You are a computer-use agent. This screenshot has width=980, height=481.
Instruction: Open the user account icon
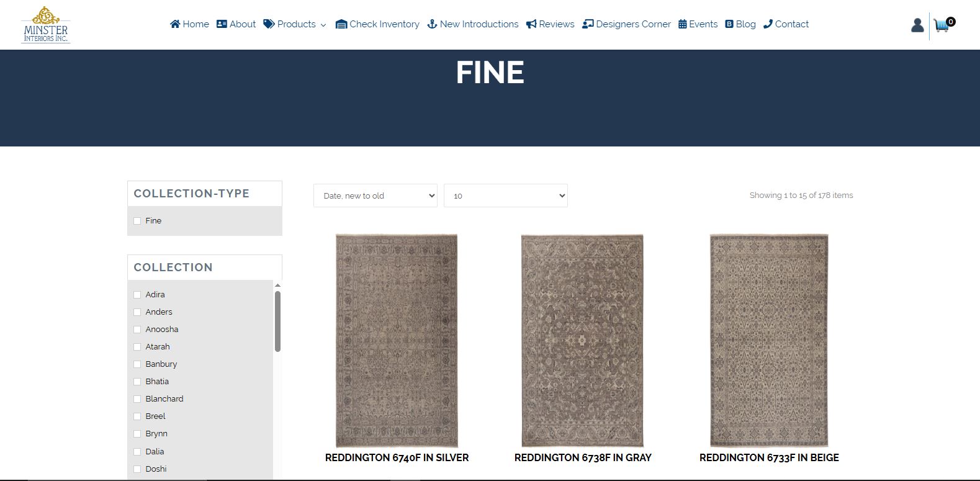click(917, 25)
